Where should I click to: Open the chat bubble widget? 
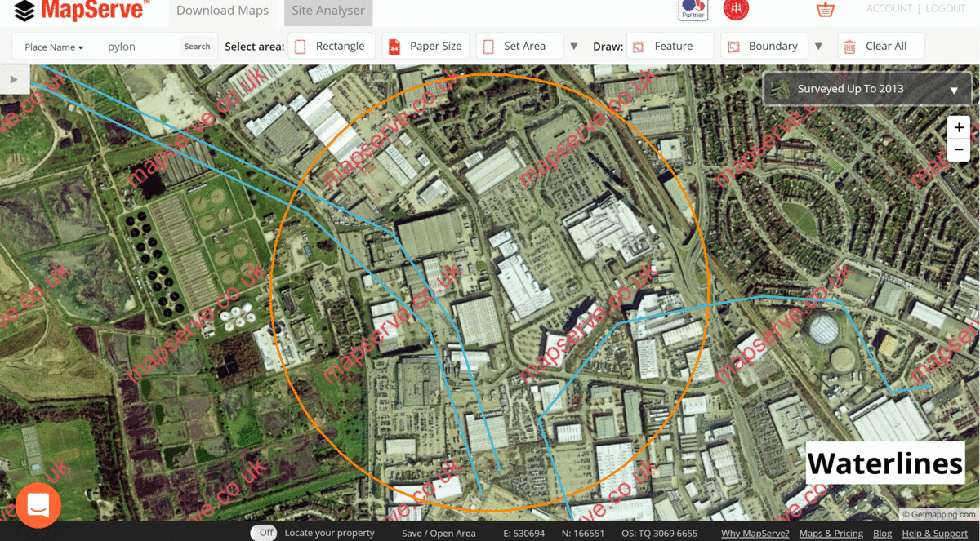tap(38, 504)
